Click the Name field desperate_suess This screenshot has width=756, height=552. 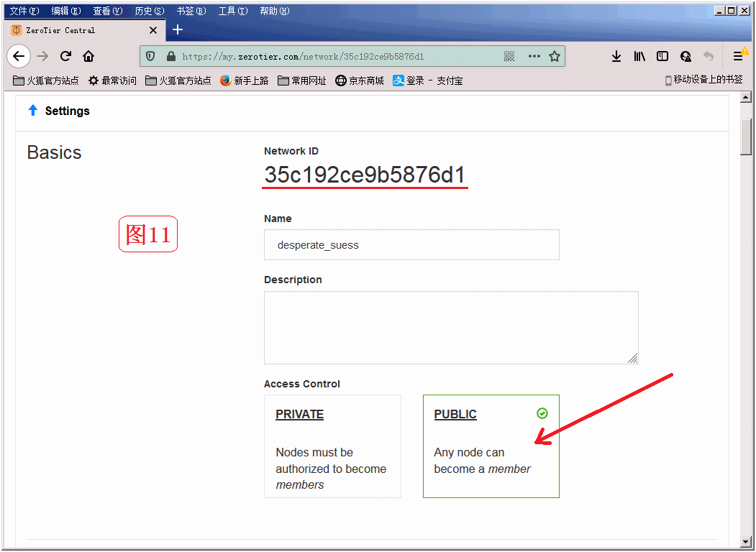(411, 244)
